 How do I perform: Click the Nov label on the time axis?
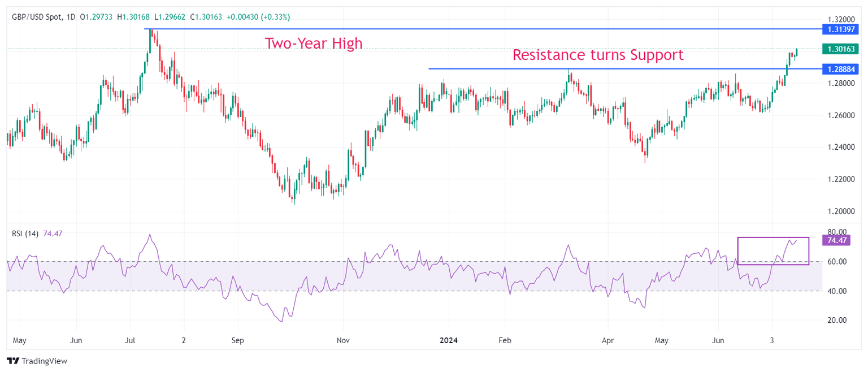point(343,341)
